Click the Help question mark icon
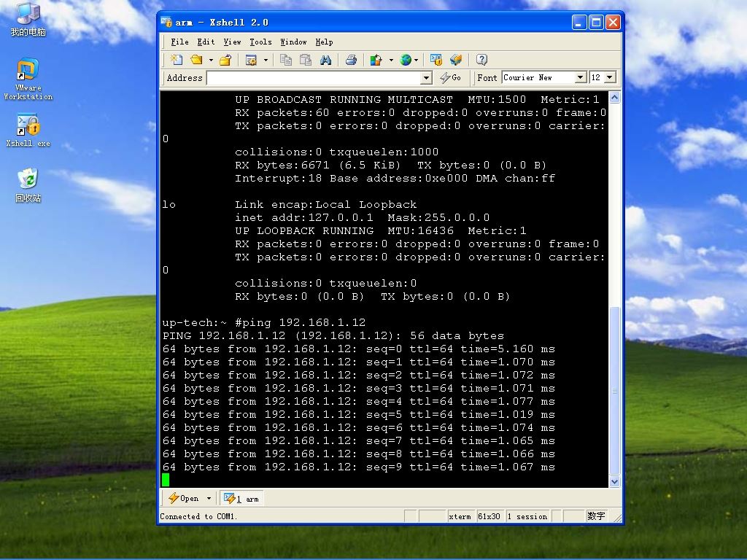747x560 pixels. point(481,60)
